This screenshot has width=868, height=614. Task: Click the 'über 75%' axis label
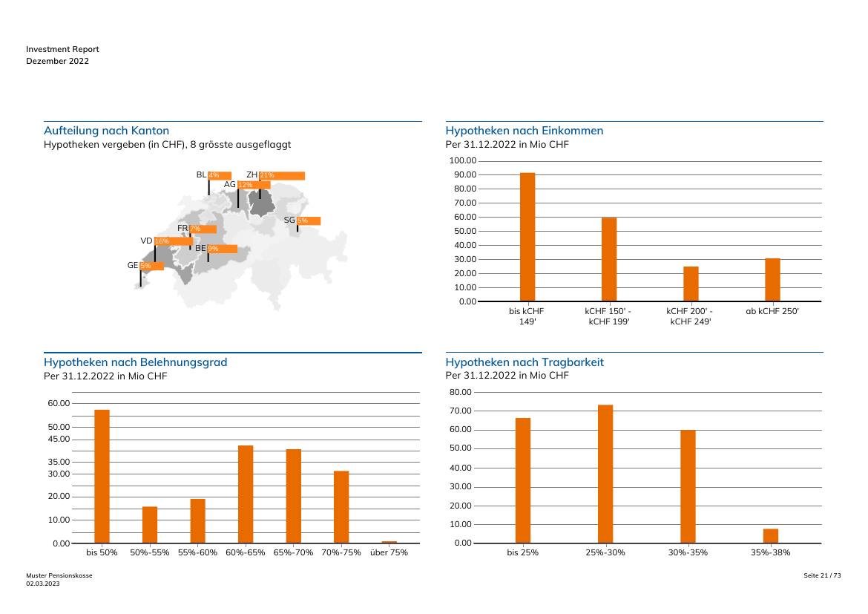click(389, 552)
